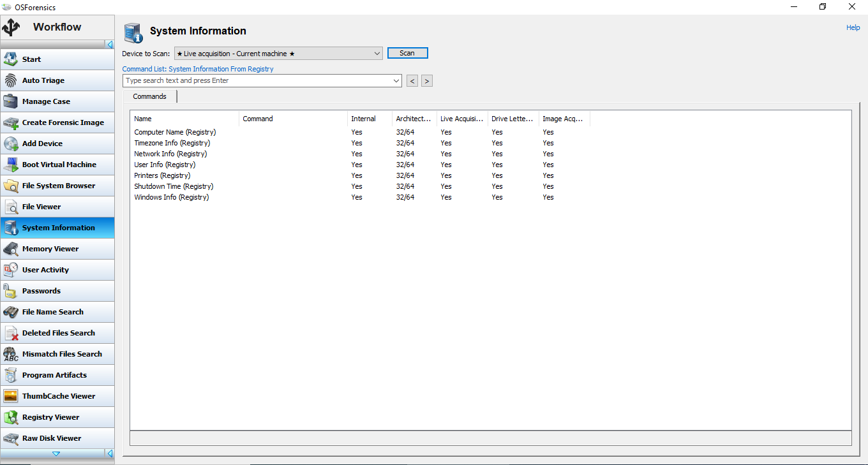Open the Raw Disk Viewer module

57,438
